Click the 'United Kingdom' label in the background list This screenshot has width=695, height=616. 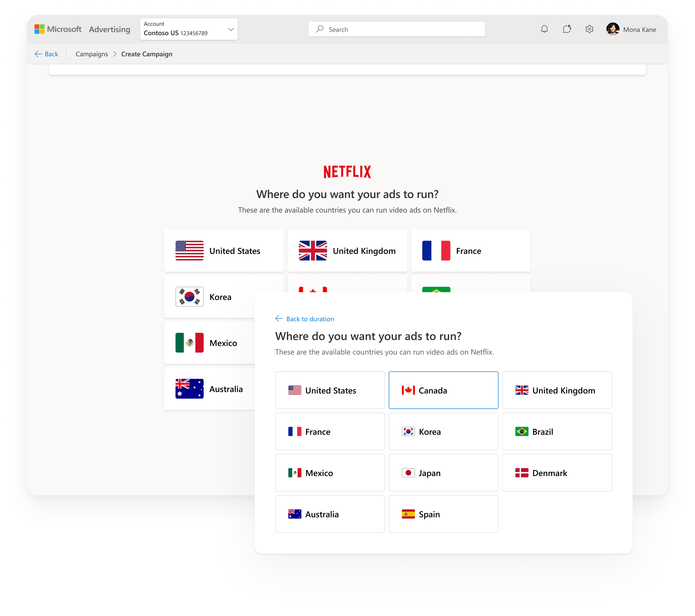(364, 251)
